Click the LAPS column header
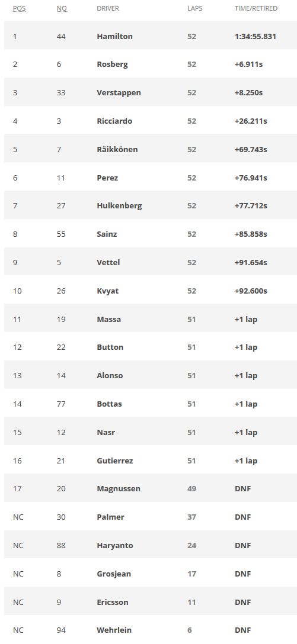Screen dimensions: 297x644 tap(195, 8)
